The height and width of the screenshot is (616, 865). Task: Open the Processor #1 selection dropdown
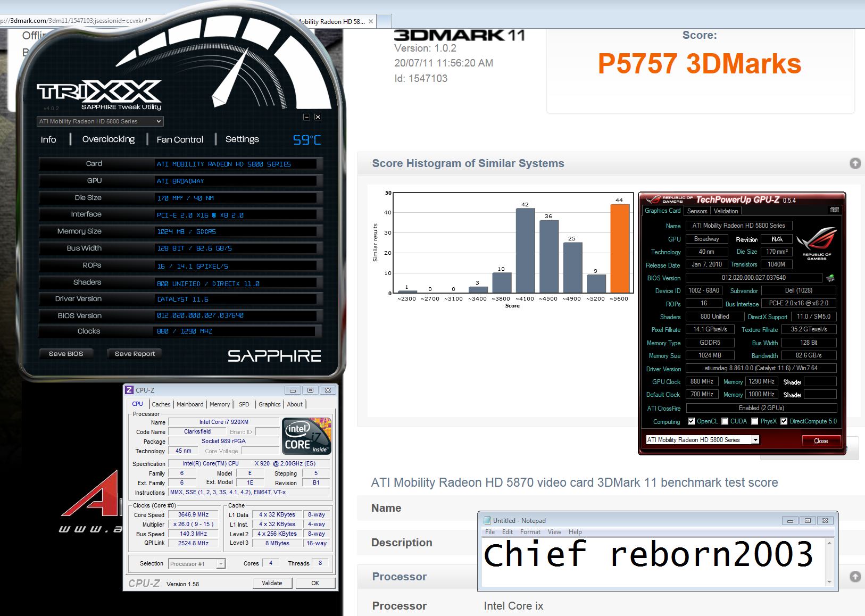pos(197,564)
